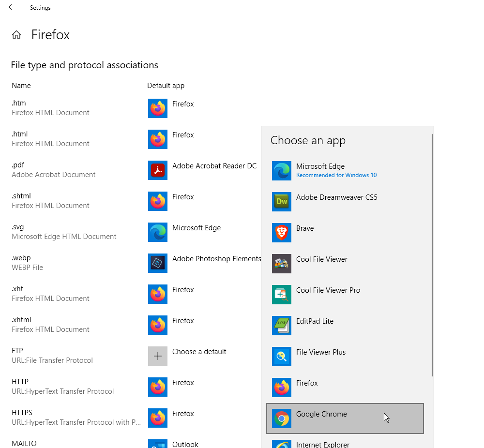This screenshot has width=484, height=448.
Task: Choose Google Chrome from the app list
Action: pos(345,418)
